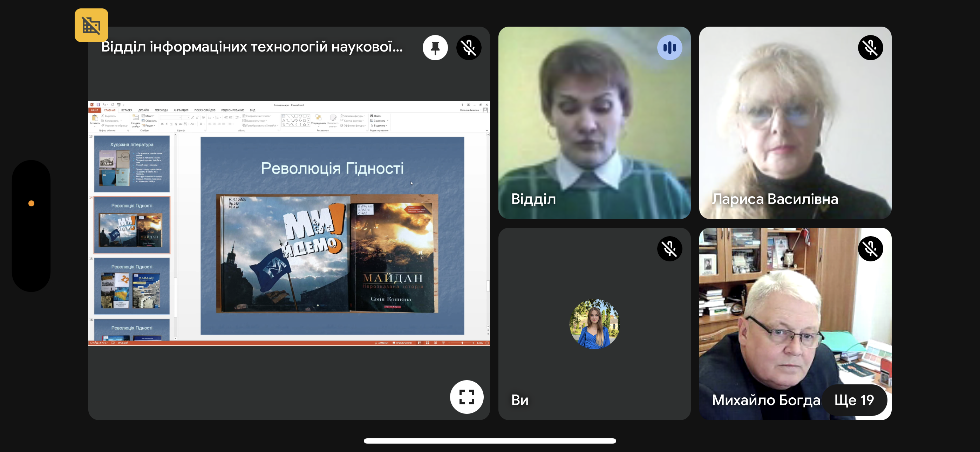Click the Найти find button
Screen dimensions: 980x452
(x=376, y=116)
